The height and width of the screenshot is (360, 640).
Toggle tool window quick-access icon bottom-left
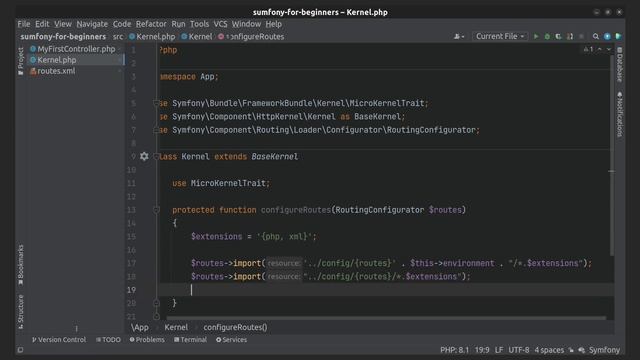(x=20, y=350)
